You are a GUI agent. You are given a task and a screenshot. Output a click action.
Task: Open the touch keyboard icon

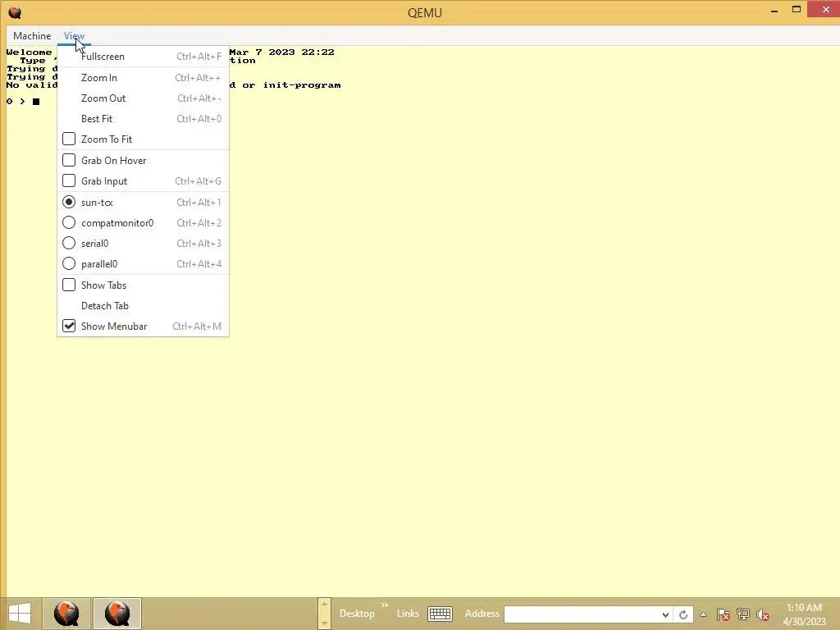click(x=440, y=614)
